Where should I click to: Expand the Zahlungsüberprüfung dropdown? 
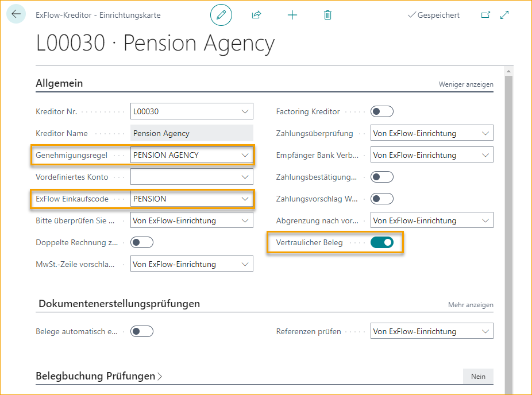(486, 133)
